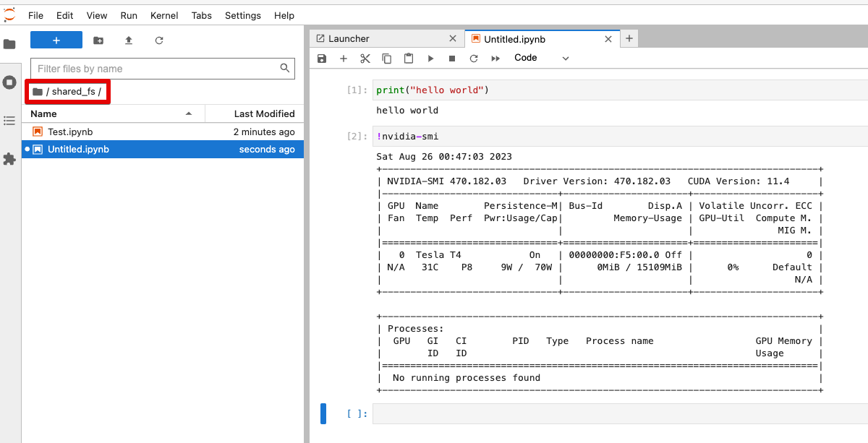Interrupt the kernel with stop icon

click(452, 58)
